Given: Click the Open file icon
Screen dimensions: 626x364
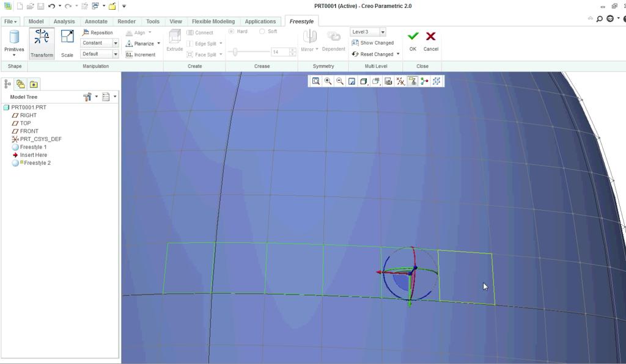Looking at the screenshot, I should coord(30,6).
